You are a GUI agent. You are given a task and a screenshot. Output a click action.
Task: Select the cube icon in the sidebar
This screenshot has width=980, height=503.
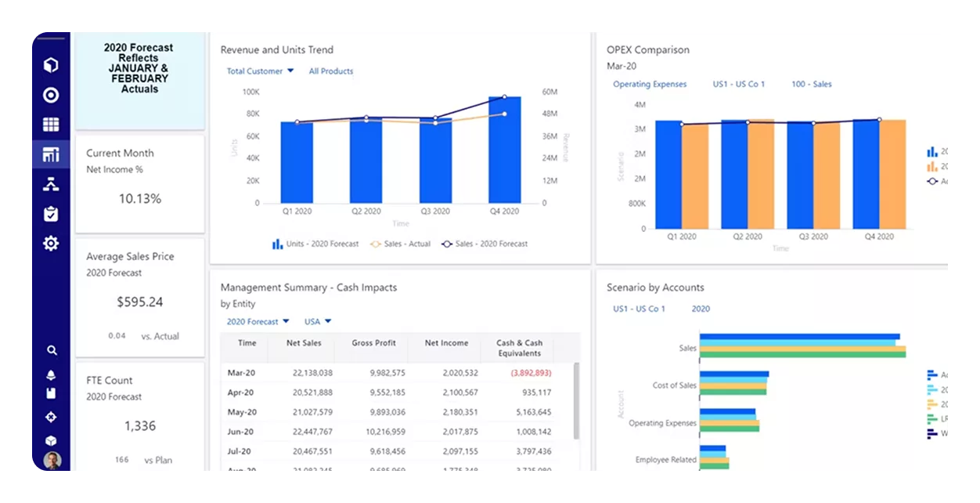coord(50,66)
